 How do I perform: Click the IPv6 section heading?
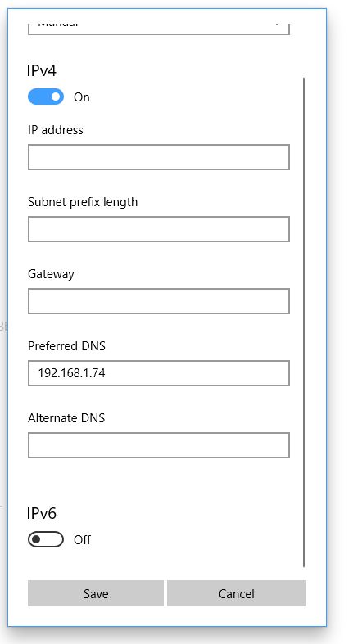(42, 513)
